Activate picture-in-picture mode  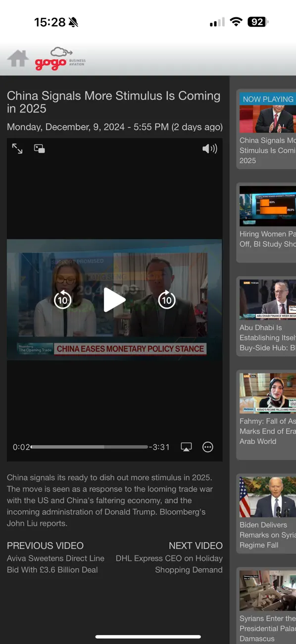40,149
